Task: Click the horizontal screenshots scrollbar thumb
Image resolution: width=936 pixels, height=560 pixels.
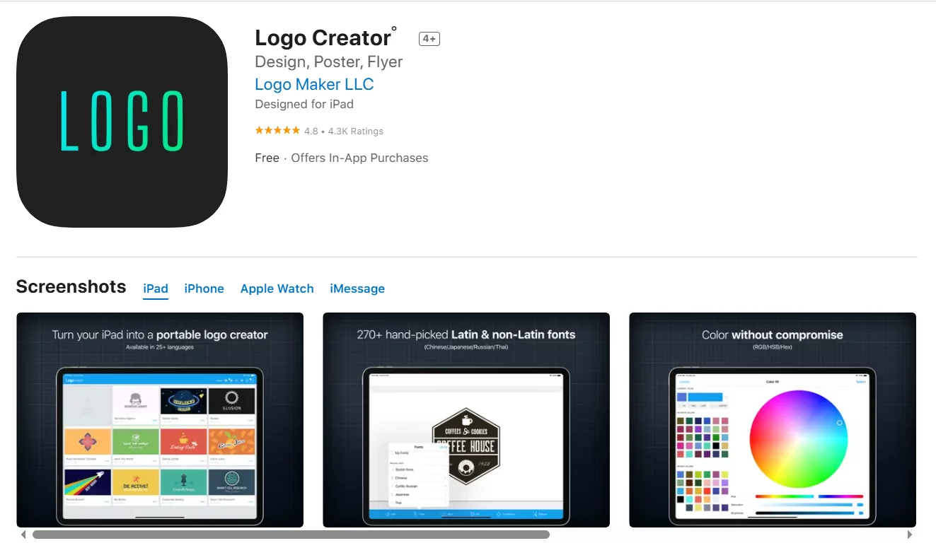Action: click(x=291, y=535)
